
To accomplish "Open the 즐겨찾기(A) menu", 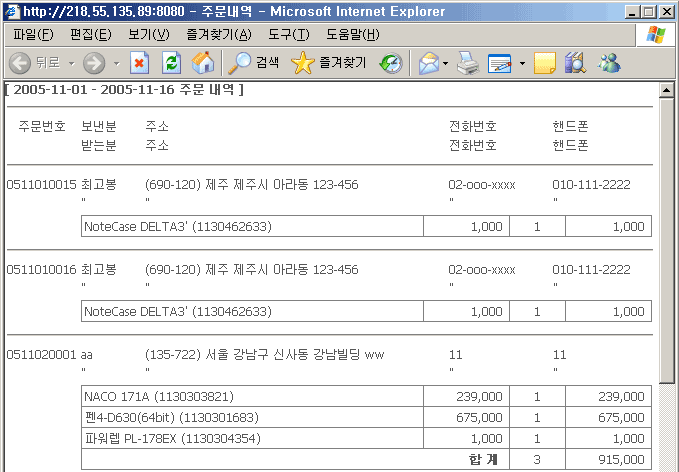I will [219, 35].
